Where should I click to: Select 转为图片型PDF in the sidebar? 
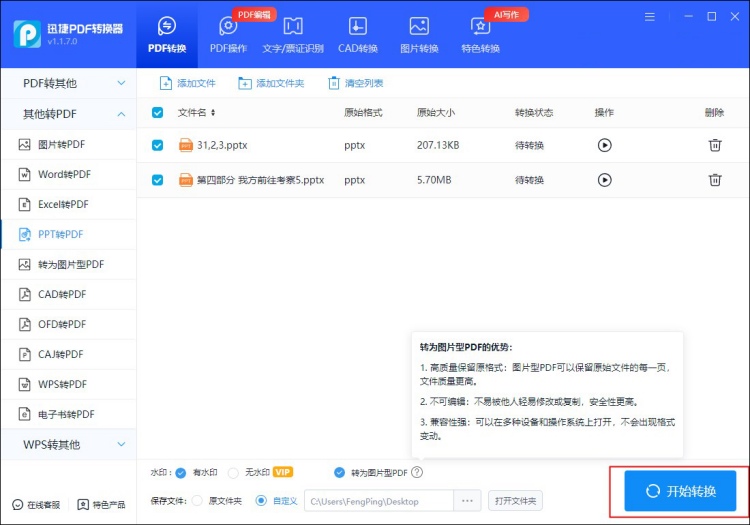click(68, 264)
